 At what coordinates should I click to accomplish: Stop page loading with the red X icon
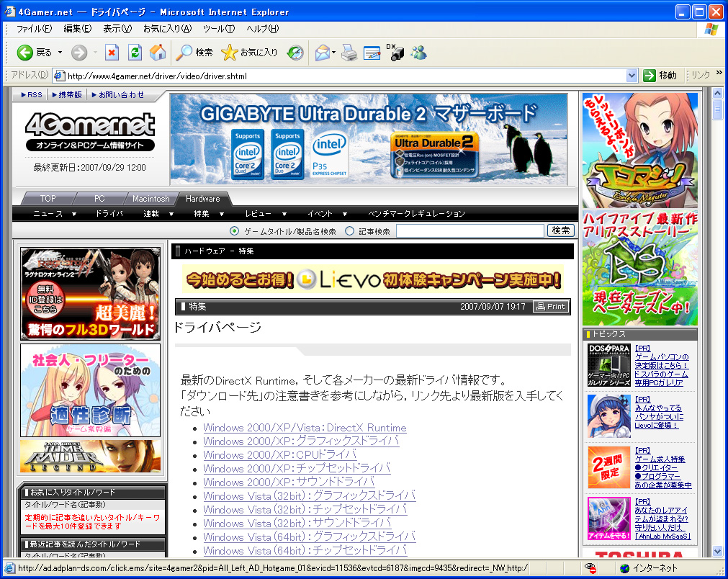click(112, 53)
